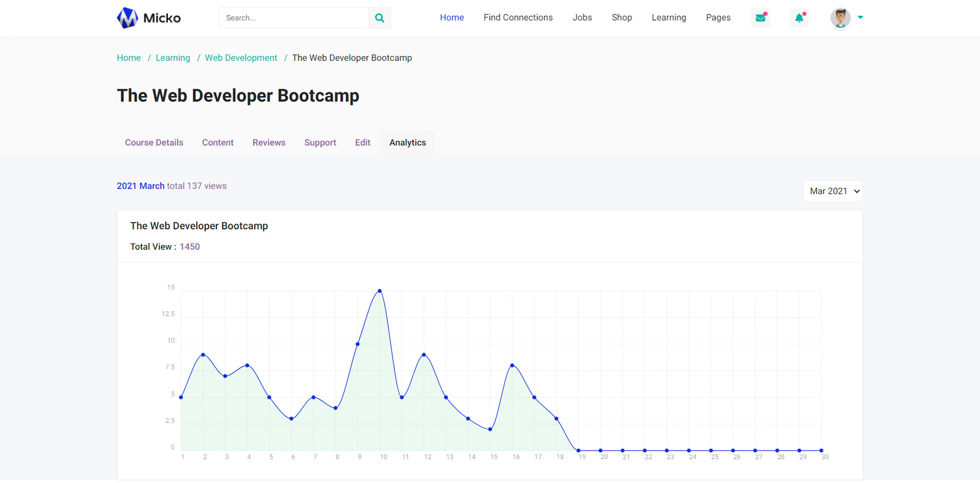Focus the Search input field
This screenshot has height=483, width=980.
click(294, 18)
